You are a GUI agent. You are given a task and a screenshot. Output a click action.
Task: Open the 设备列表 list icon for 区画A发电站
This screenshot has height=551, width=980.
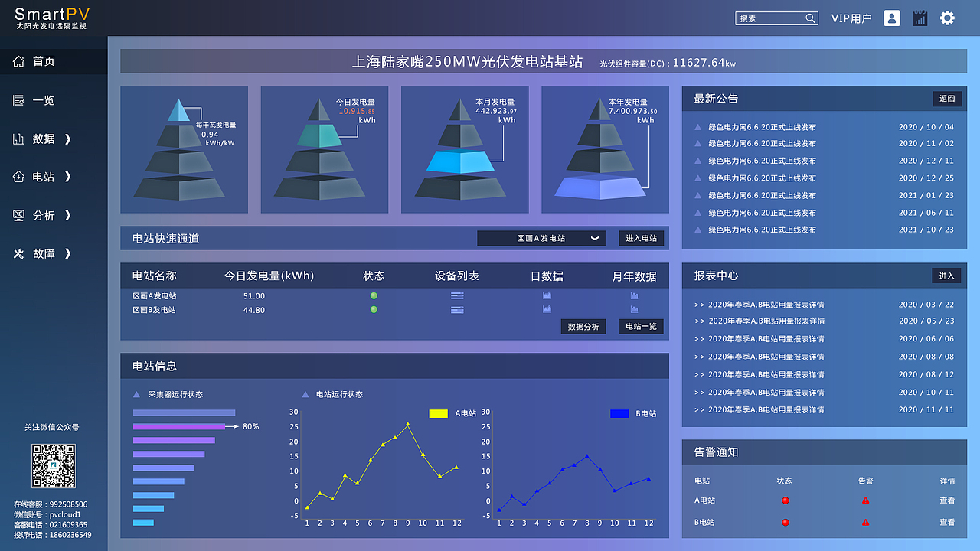click(457, 296)
